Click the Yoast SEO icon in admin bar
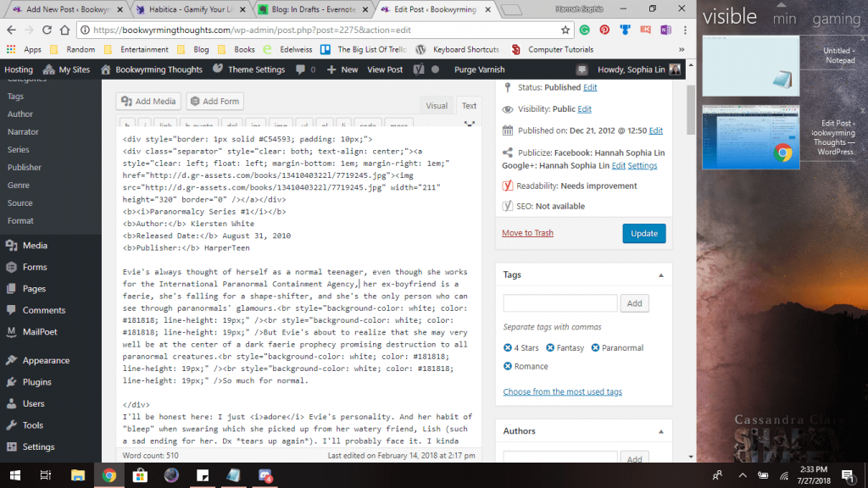 pyautogui.click(x=420, y=69)
